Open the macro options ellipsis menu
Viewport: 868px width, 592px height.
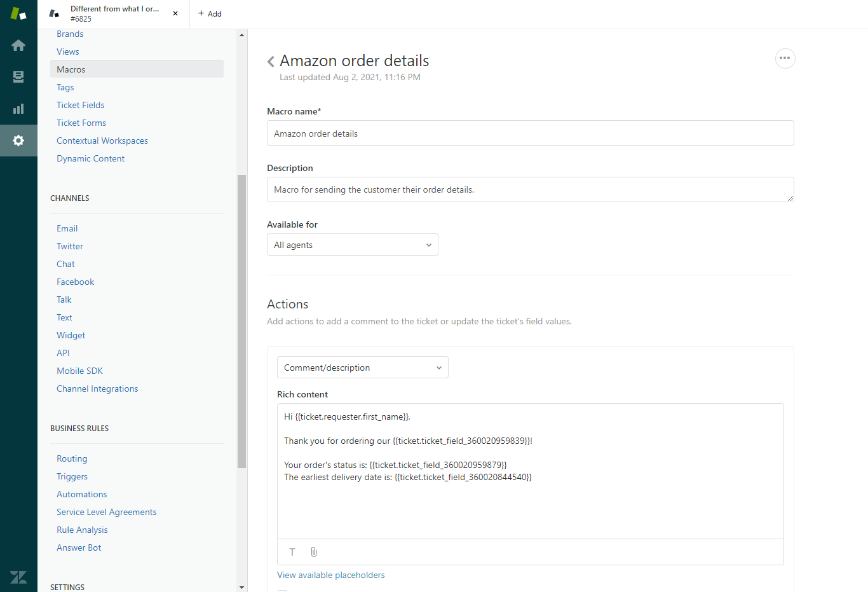[785, 59]
